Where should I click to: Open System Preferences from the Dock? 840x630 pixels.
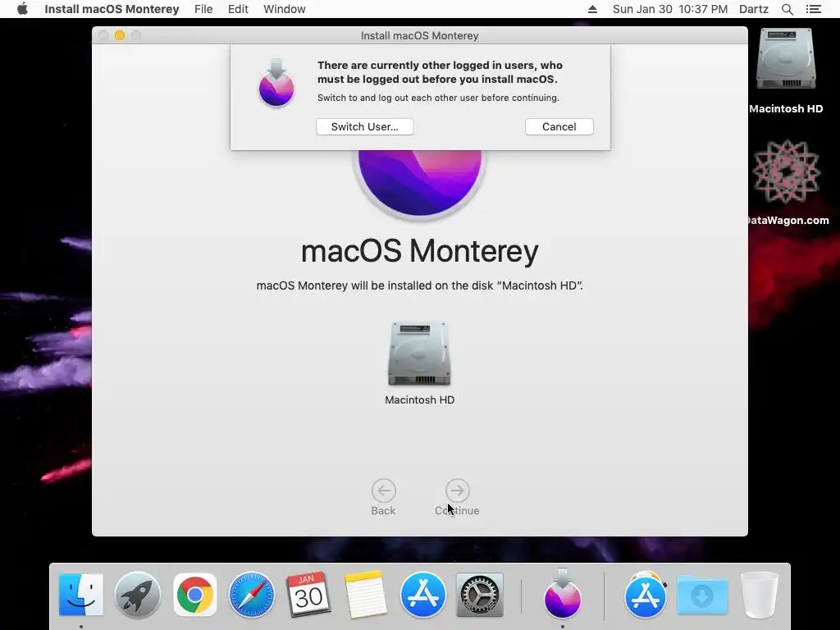point(479,594)
